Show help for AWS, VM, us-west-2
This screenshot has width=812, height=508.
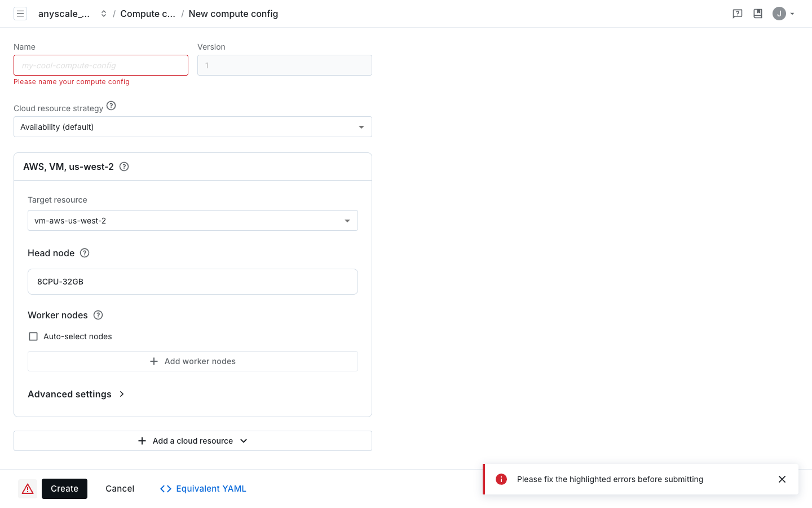pyautogui.click(x=124, y=167)
